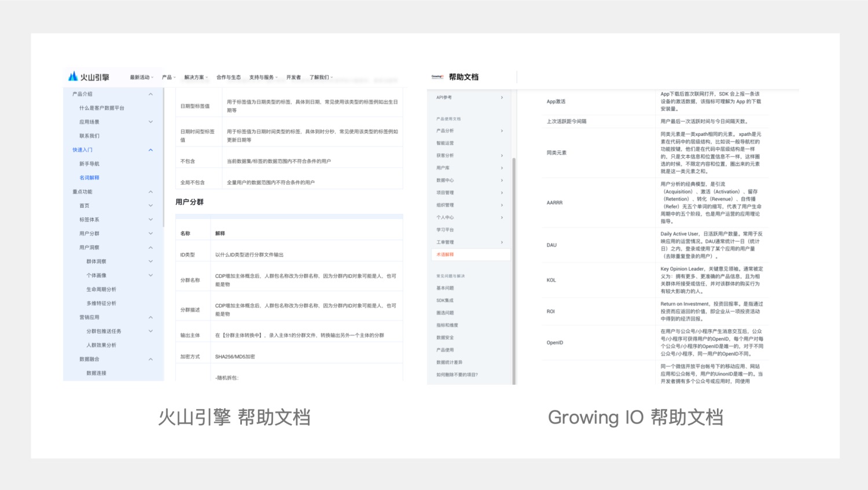Expand the 群体洞察 chevron
This screenshot has width=868, height=490.
150,261
